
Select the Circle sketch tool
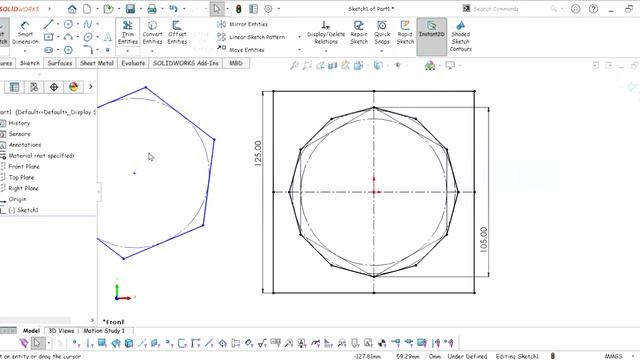tap(68, 24)
